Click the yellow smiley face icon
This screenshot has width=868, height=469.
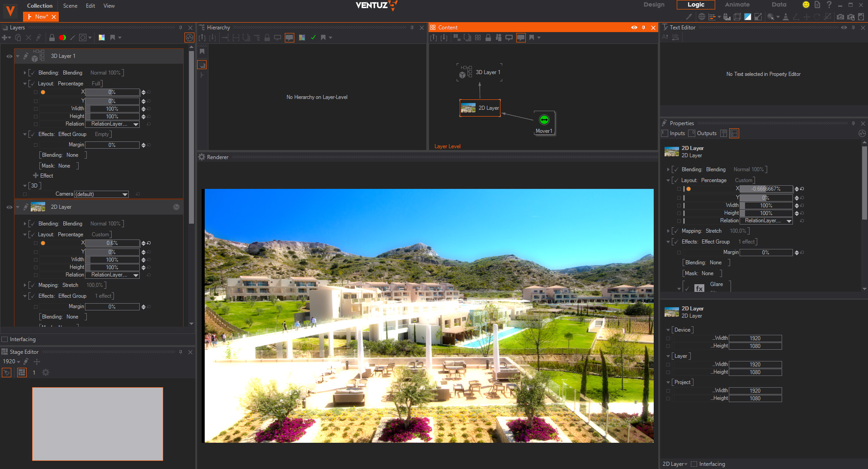(x=806, y=5)
